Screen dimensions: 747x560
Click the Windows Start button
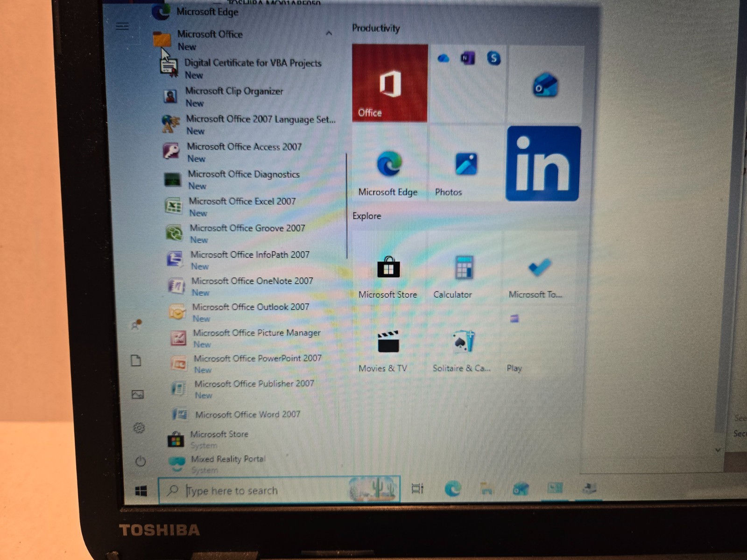141,491
